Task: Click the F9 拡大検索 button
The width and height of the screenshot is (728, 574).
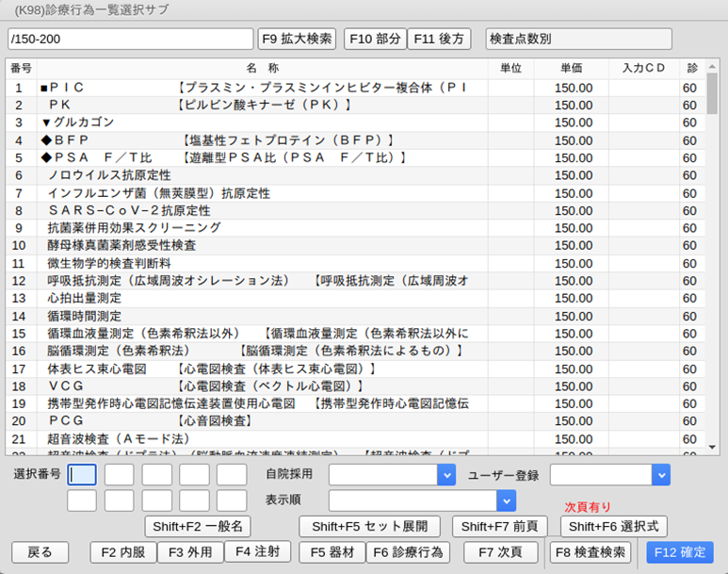Action: [297, 39]
